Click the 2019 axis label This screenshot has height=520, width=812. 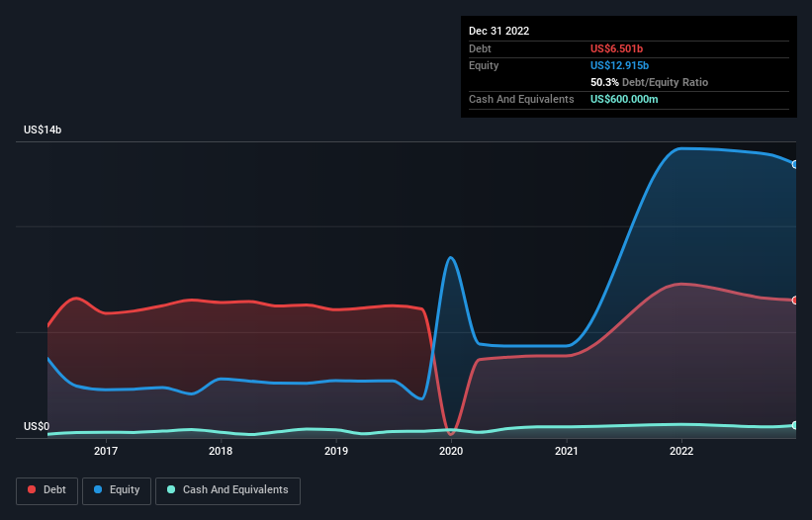(x=336, y=451)
